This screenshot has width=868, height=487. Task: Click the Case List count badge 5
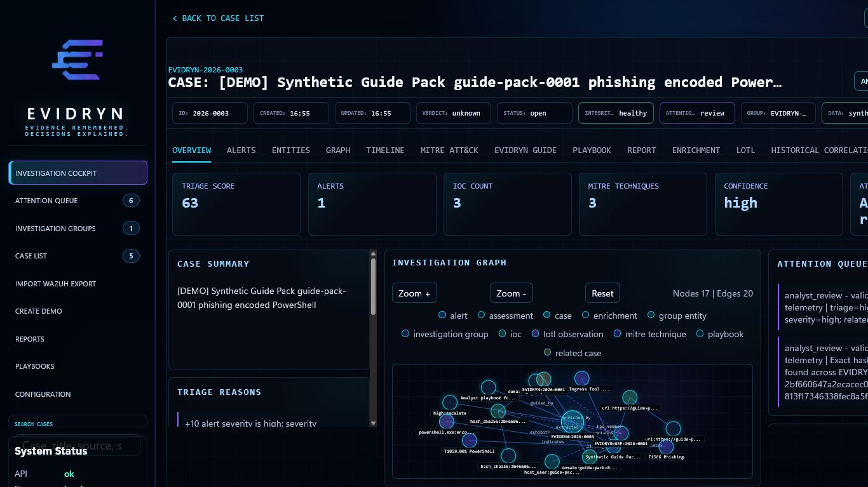pos(131,256)
